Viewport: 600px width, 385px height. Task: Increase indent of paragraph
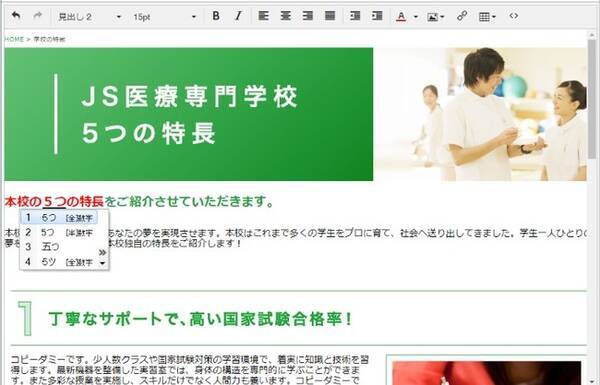coord(377,16)
